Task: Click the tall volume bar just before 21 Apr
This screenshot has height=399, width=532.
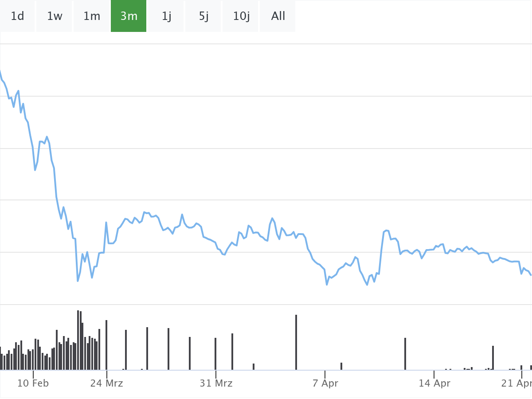Action: [x=493, y=357]
